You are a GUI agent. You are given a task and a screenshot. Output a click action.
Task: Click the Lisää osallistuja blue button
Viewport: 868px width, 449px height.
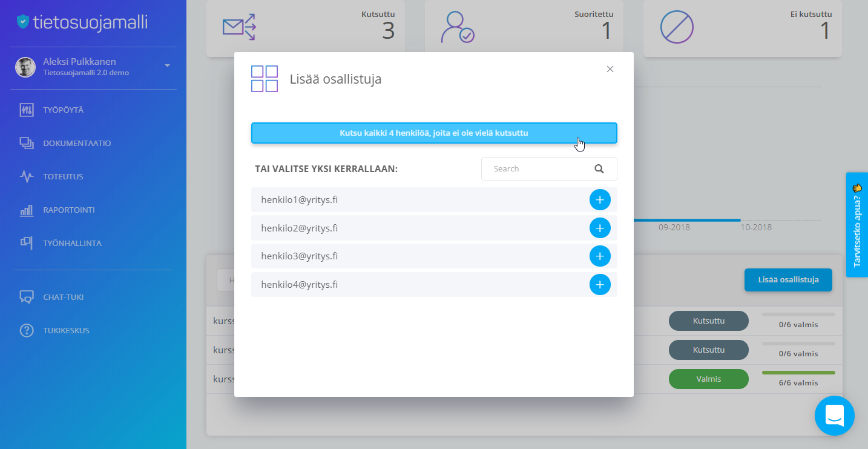click(x=788, y=280)
